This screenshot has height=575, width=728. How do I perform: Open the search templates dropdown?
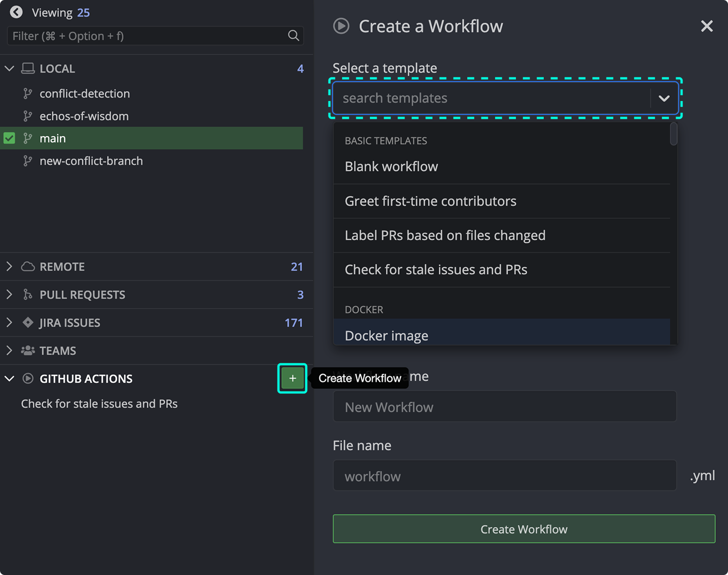664,98
